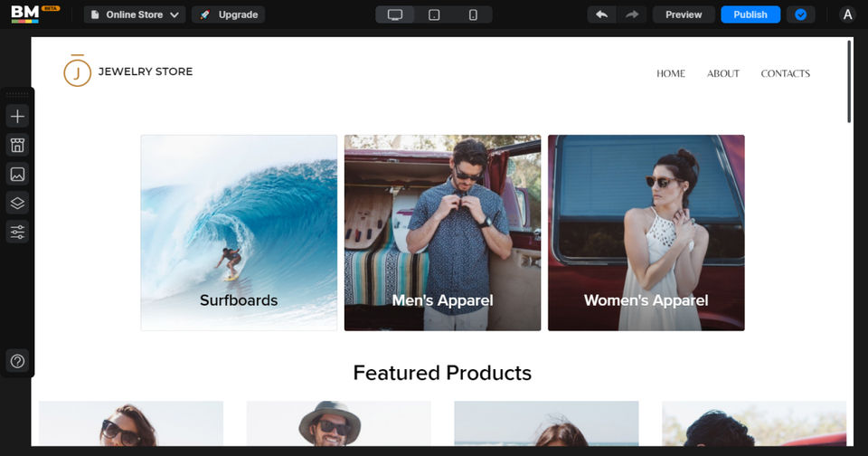The image size is (868, 456).
Task: Open the account avatar menu
Action: click(847, 14)
